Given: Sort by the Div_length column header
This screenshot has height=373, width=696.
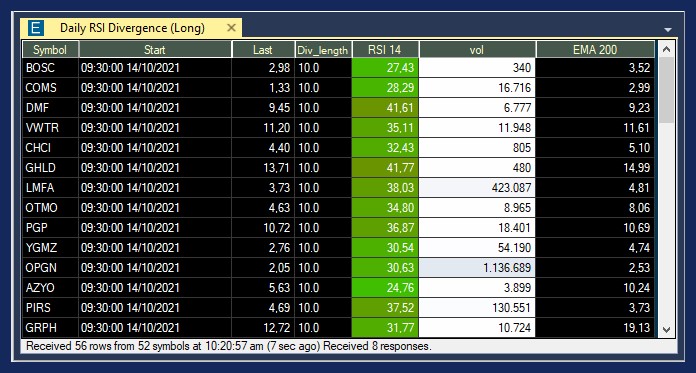Looking at the screenshot, I should (x=323, y=50).
